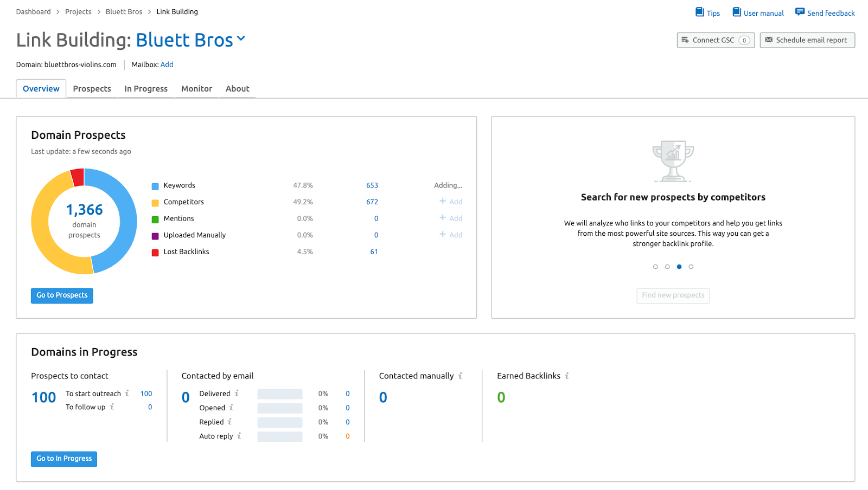Select the second carousel dot indicator

[667, 267]
